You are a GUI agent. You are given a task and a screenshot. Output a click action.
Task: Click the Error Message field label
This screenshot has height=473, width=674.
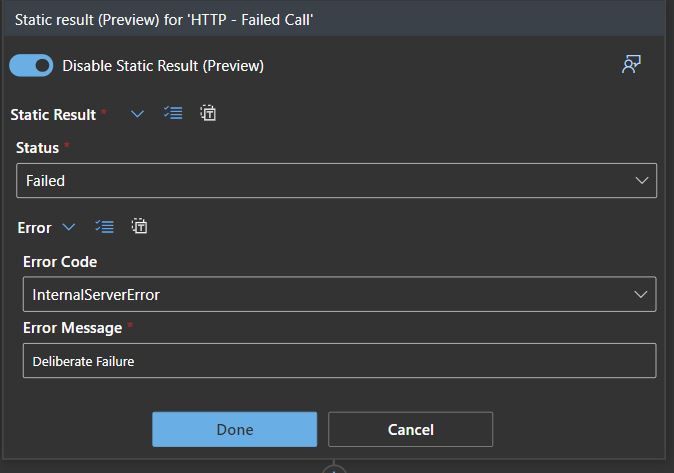click(x=72, y=328)
